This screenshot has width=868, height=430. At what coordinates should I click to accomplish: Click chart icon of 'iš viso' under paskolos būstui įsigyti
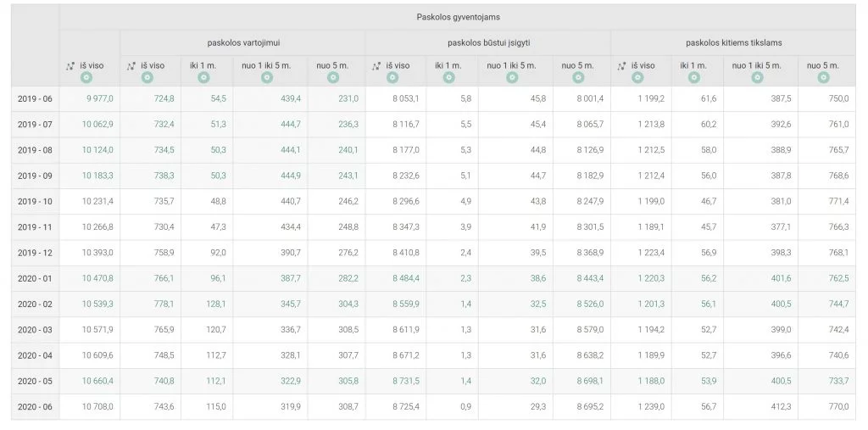[376, 66]
